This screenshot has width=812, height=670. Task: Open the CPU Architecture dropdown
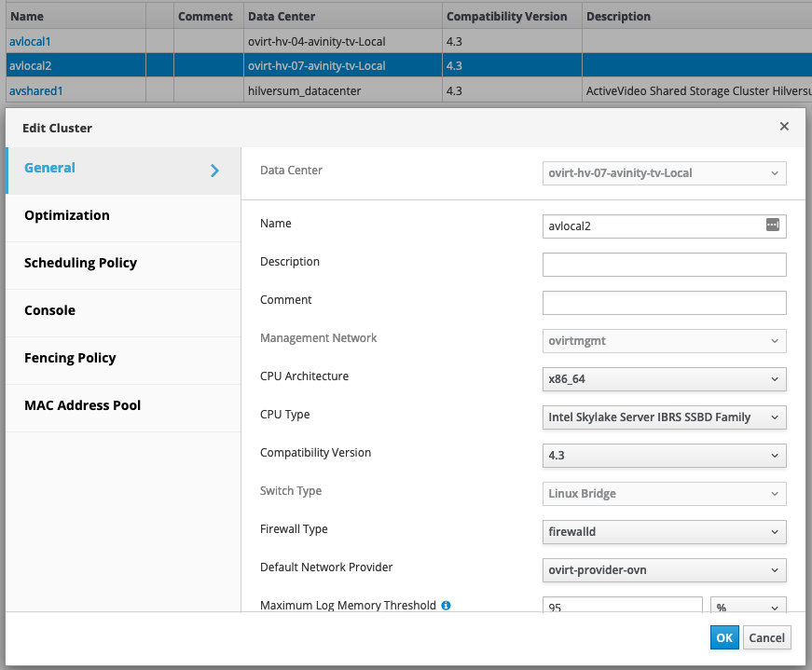[664, 379]
